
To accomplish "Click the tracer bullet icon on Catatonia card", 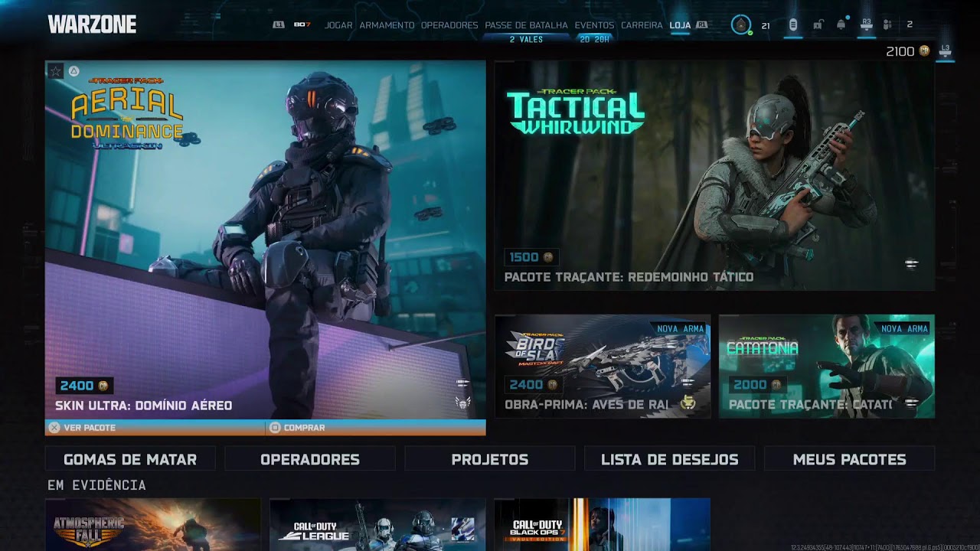I will pyautogui.click(x=911, y=403).
